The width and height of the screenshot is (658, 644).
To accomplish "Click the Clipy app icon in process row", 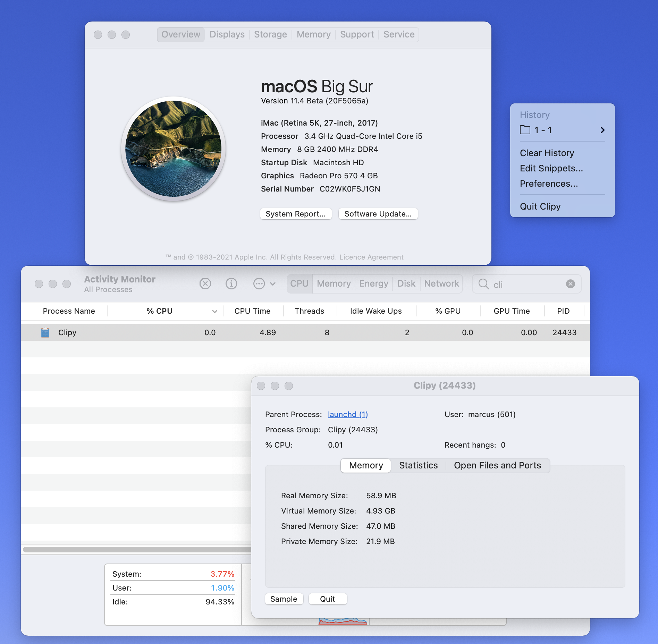I will pos(45,332).
